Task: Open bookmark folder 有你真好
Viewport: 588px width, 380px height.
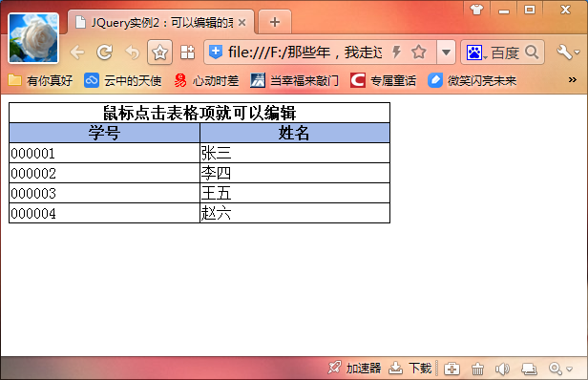Action: point(40,80)
